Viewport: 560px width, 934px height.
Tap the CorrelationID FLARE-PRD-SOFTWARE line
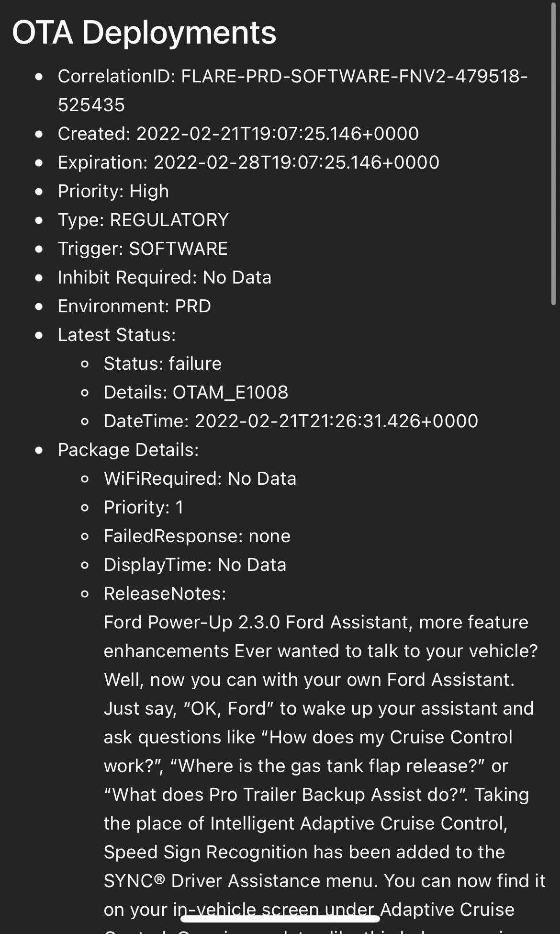point(292,77)
